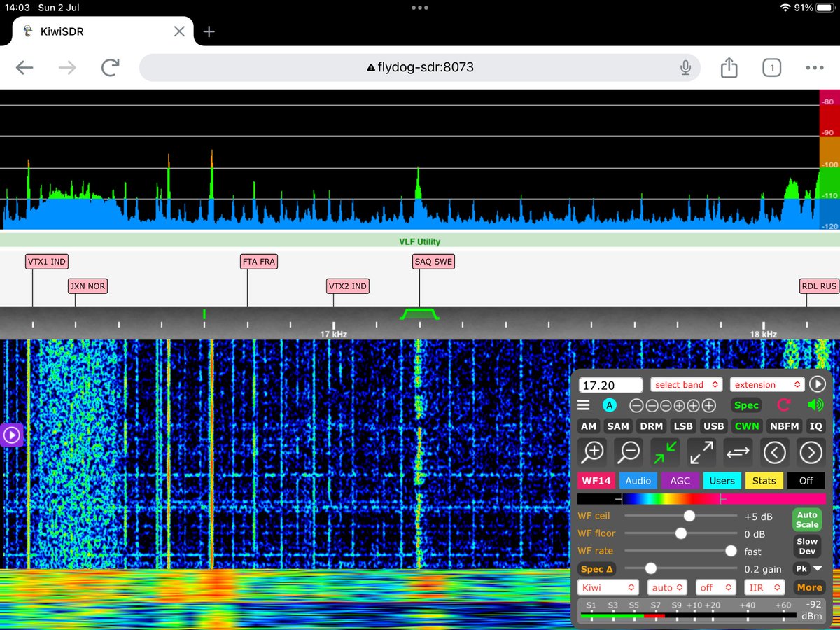The image size is (840, 630).
Task: Click the zoom-to-band horizontal arrows icon
Action: 738,452
